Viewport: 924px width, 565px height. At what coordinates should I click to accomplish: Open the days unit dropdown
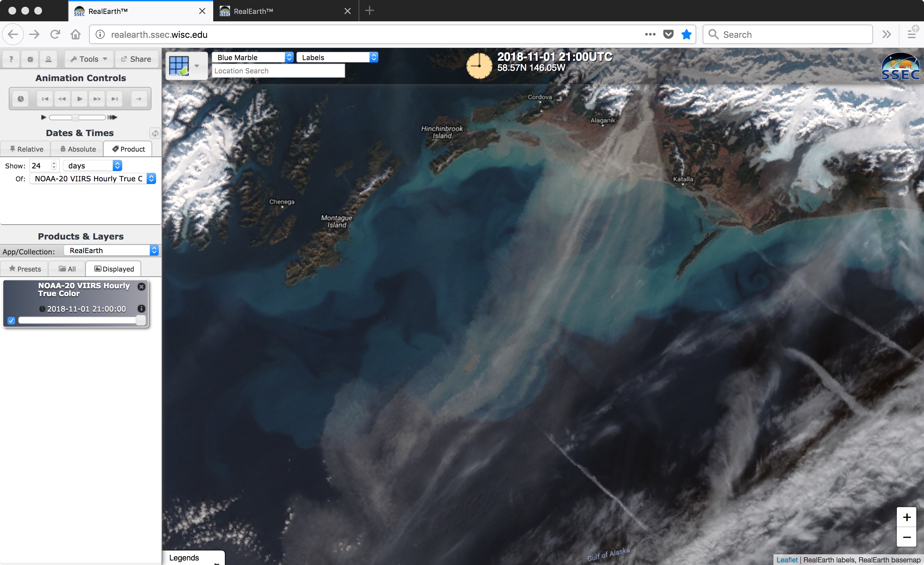coord(93,165)
